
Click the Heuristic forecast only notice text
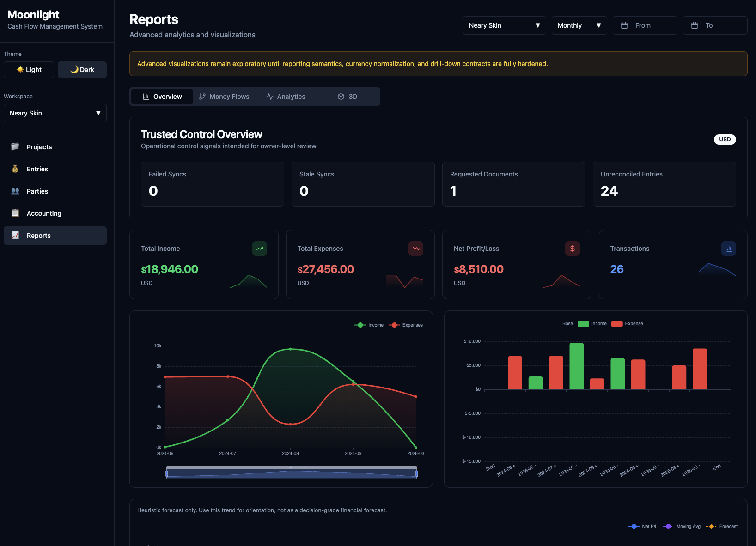(x=262, y=510)
